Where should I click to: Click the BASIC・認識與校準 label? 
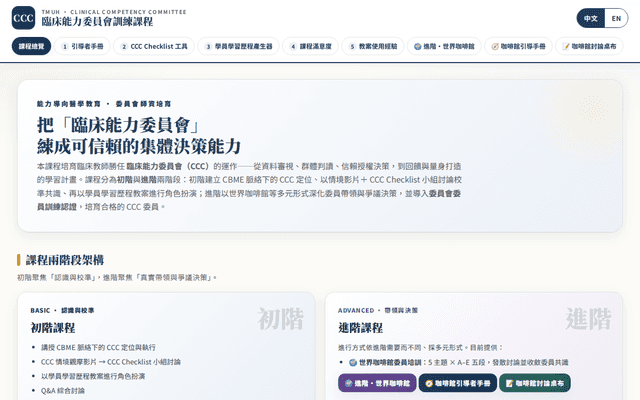62,310
